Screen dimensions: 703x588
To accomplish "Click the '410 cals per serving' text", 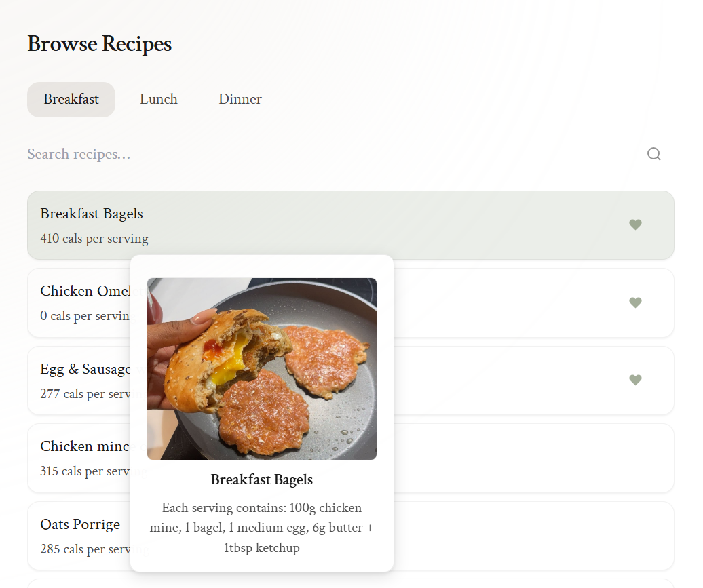I will tap(94, 239).
